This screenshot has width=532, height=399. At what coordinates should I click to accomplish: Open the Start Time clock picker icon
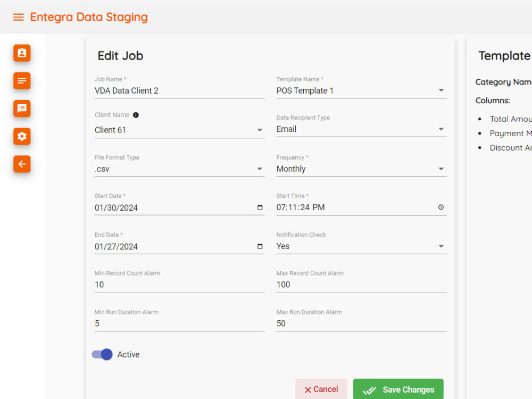tap(440, 207)
